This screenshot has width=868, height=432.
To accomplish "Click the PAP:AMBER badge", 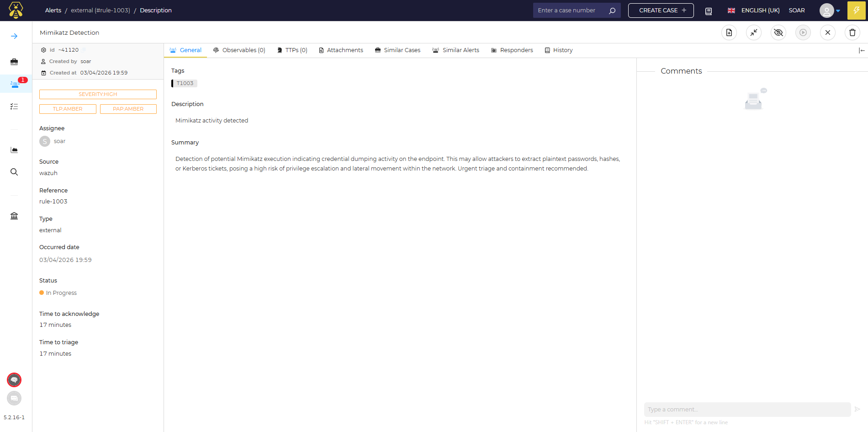I will click(128, 109).
